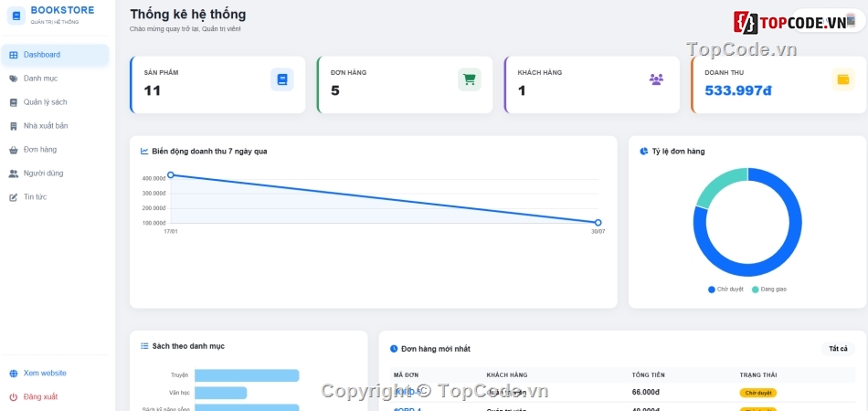Click the Thống kê hệ thống page heading
This screenshot has height=411, width=868.
[x=188, y=15]
